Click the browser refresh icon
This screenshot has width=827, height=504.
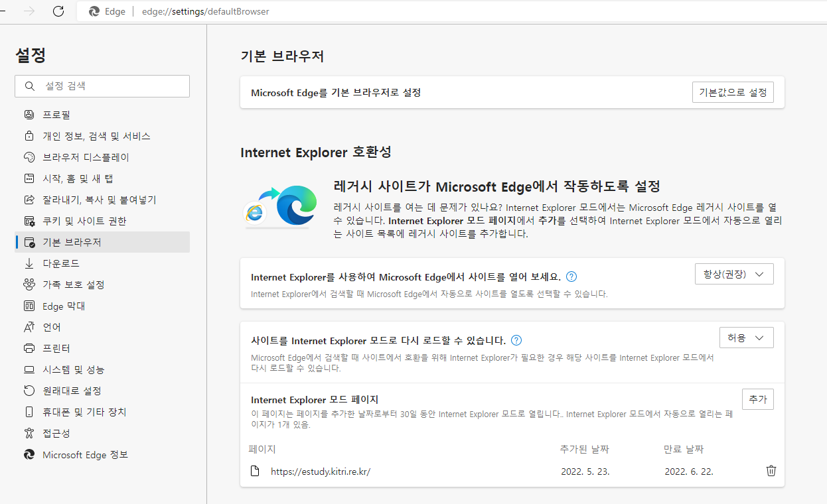[58, 11]
